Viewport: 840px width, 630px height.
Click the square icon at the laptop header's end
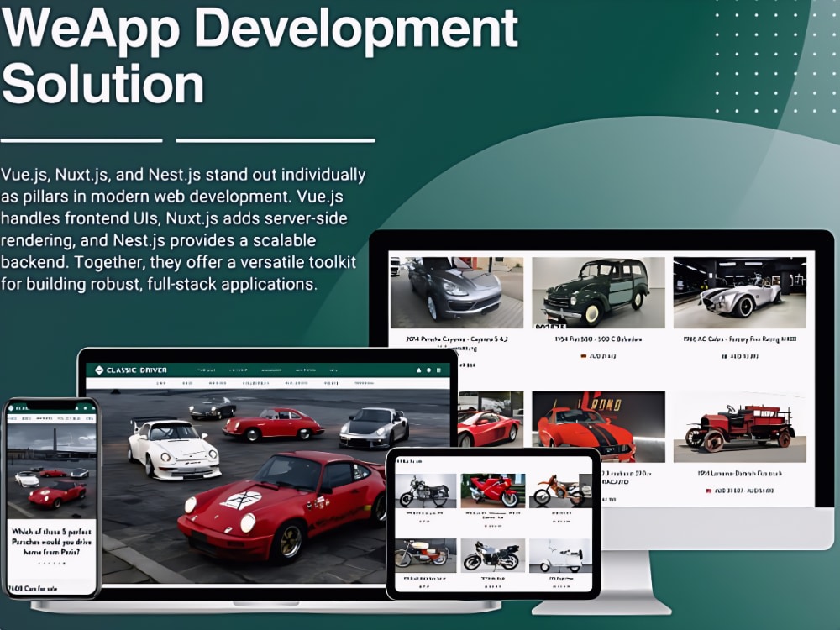pyautogui.click(x=438, y=370)
